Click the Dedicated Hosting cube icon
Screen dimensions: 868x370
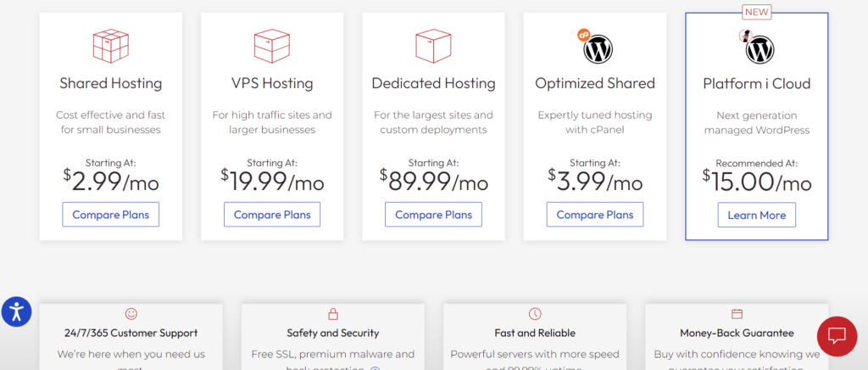[433, 46]
